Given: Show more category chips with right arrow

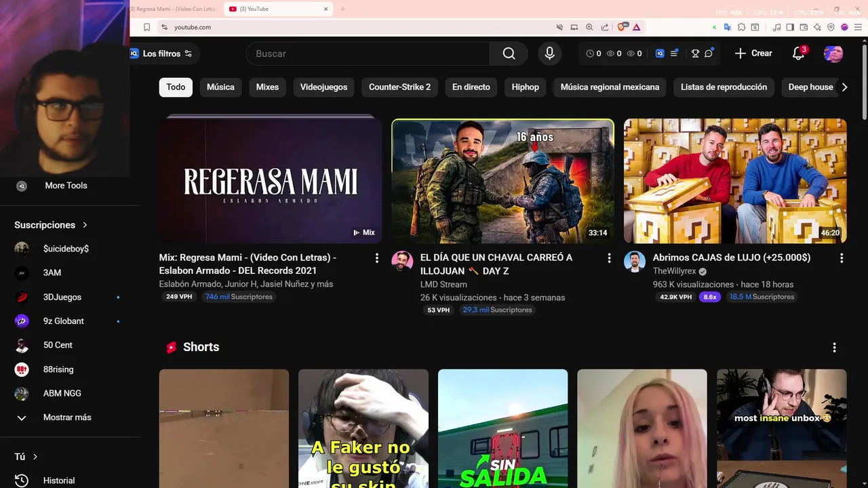Looking at the screenshot, I should [844, 87].
